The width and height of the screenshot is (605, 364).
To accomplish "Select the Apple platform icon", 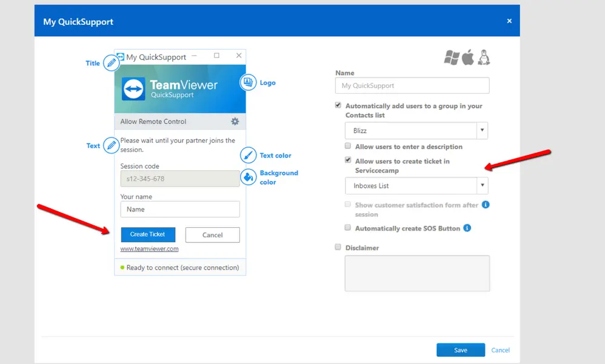I will [x=468, y=57].
